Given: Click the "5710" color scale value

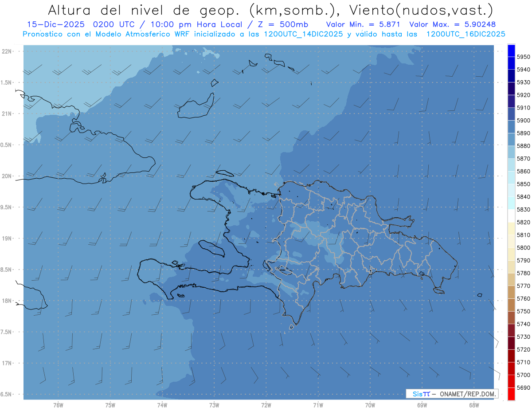Looking at the screenshot, I should pyautogui.click(x=523, y=362).
